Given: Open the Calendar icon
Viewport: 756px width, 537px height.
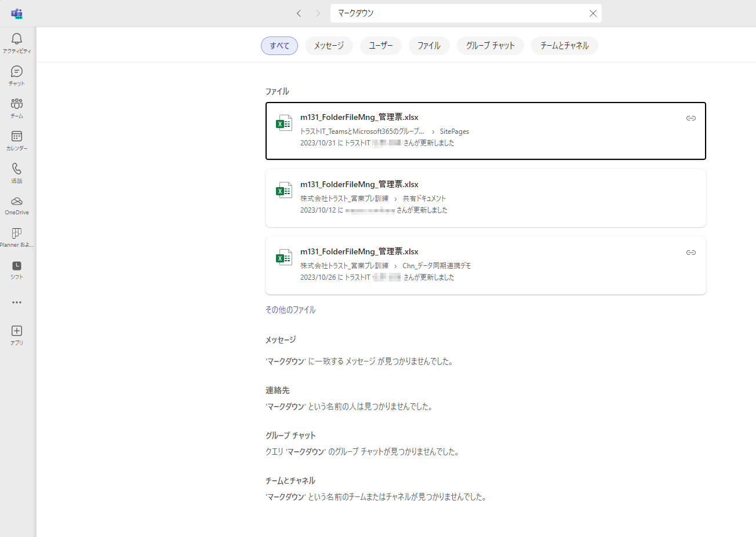Looking at the screenshot, I should [x=17, y=137].
